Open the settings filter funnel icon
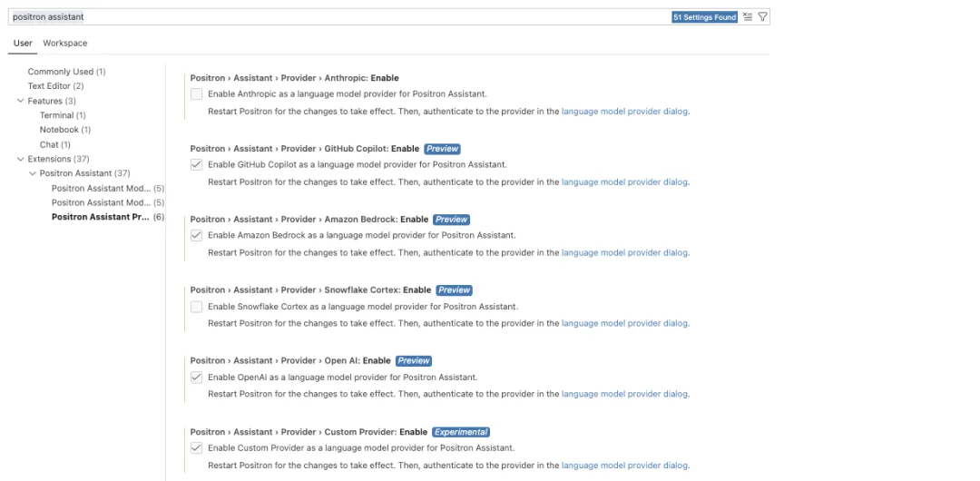980x481 pixels. click(x=762, y=17)
